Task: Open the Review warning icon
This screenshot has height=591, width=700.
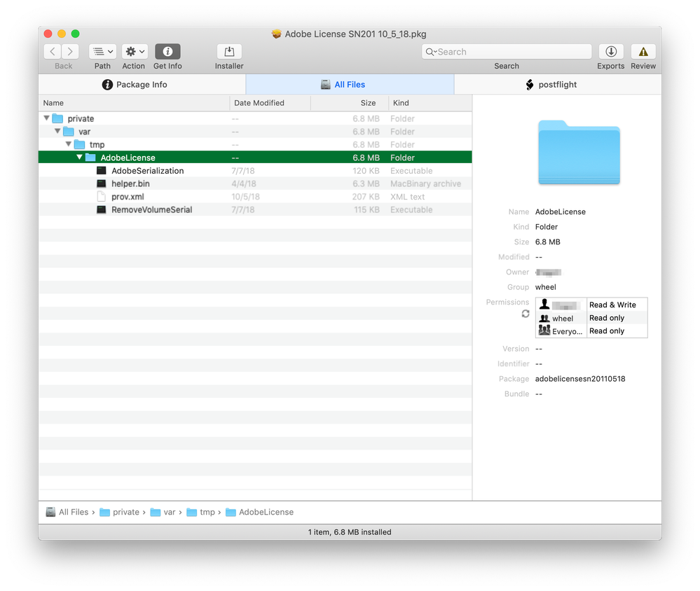Action: [643, 52]
